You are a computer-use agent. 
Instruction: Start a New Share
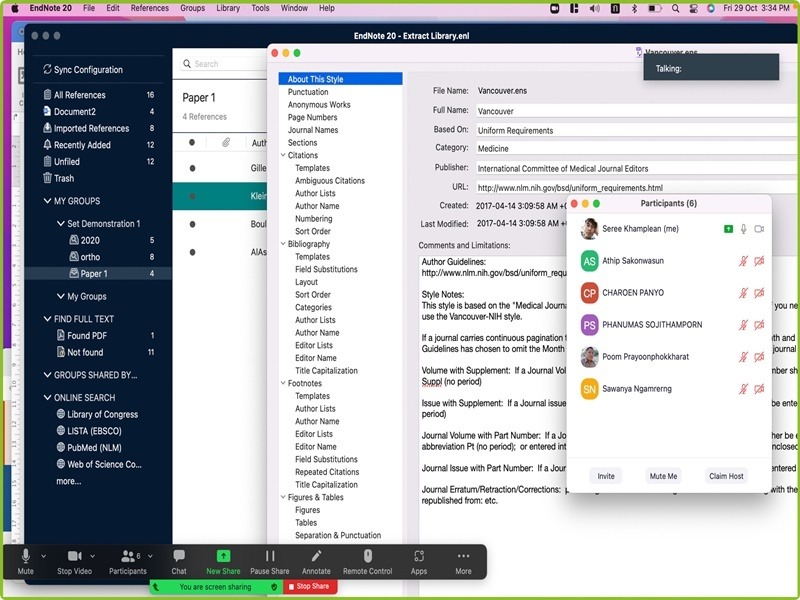click(223, 557)
